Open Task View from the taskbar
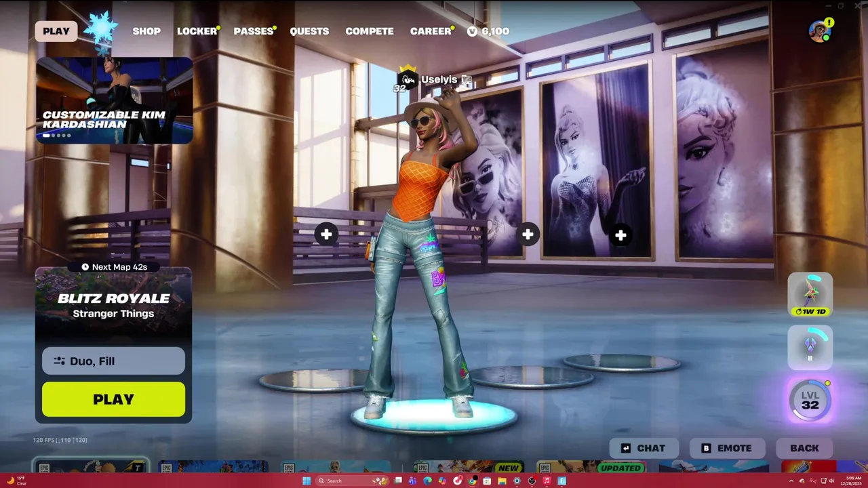Viewport: 868px width, 488px height. click(398, 481)
